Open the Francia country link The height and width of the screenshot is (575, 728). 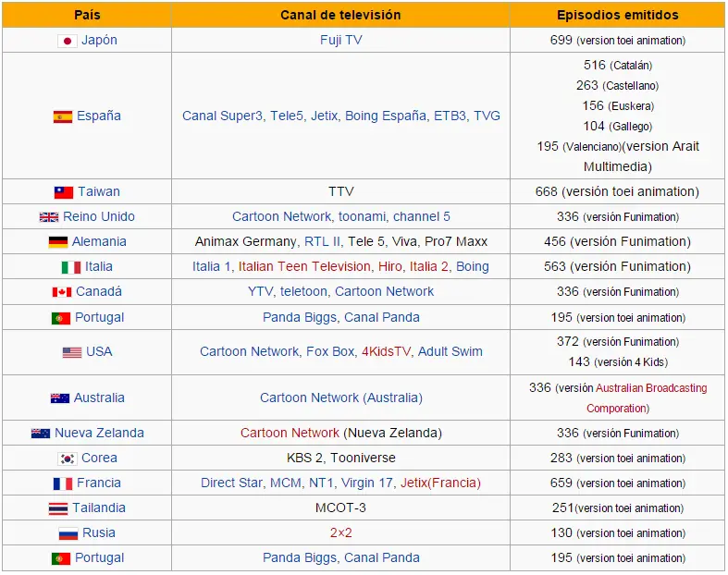[99, 483]
